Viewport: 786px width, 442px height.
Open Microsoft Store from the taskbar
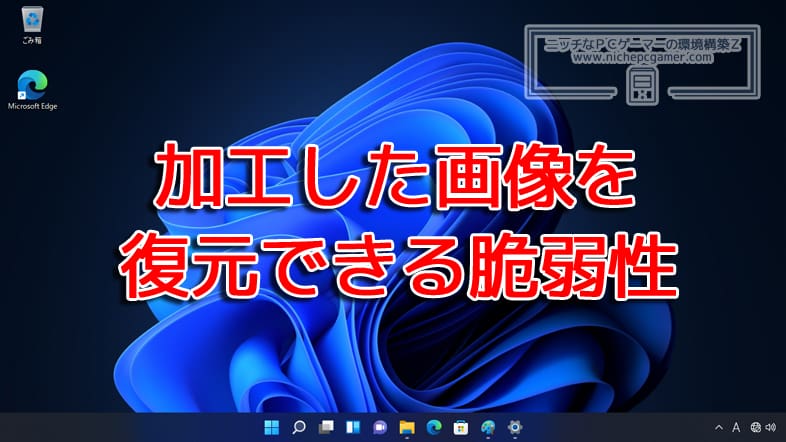click(461, 427)
